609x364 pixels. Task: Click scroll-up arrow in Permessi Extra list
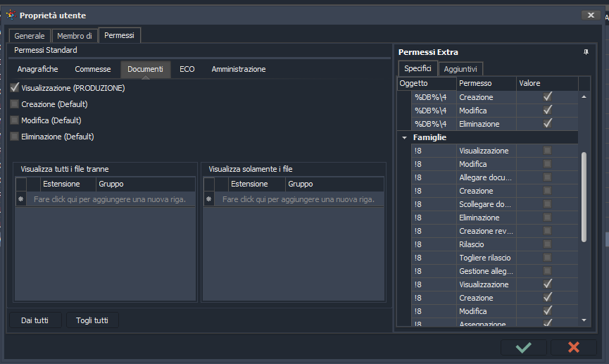tap(584, 96)
